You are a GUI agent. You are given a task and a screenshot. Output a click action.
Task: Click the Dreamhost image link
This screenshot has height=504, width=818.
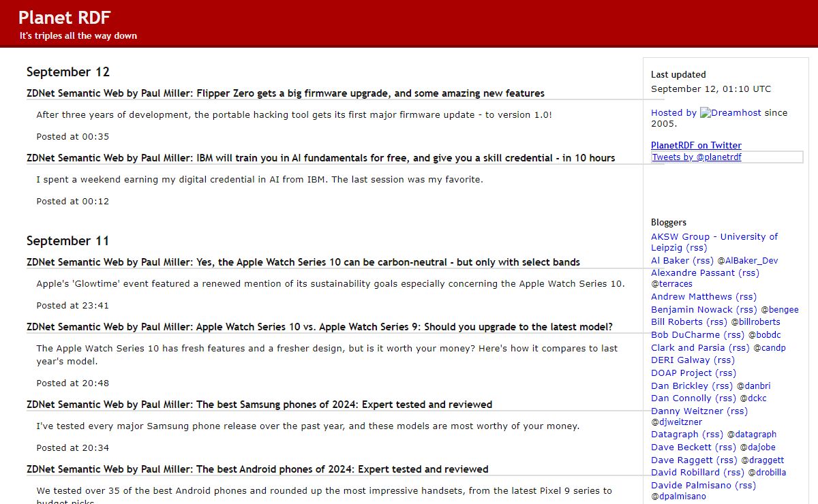coord(731,113)
